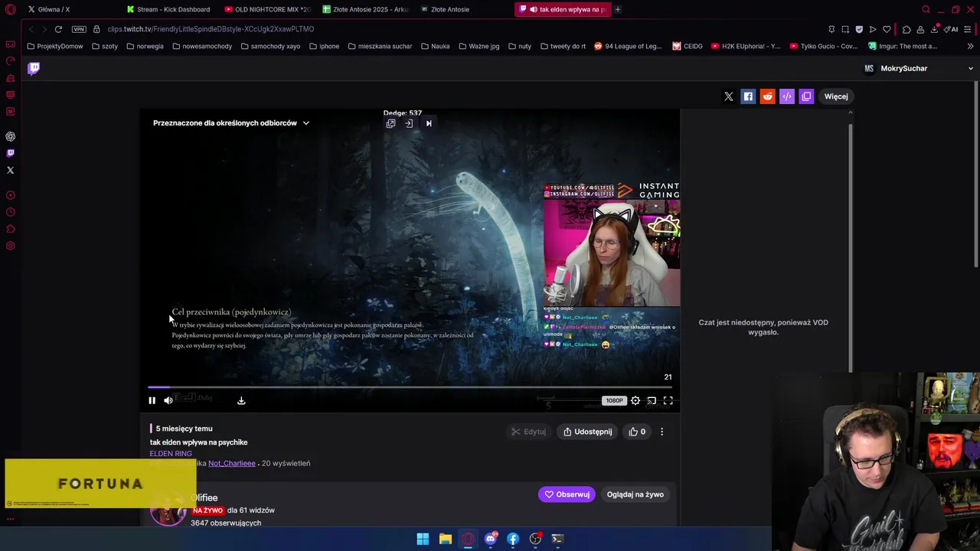Open a new browser tab
The width and height of the screenshot is (980, 551).
[x=618, y=9]
